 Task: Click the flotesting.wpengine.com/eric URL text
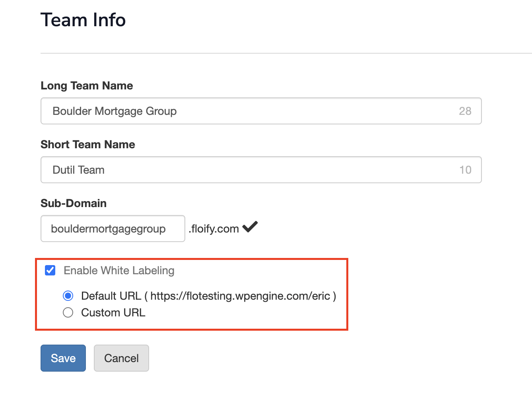(x=240, y=296)
